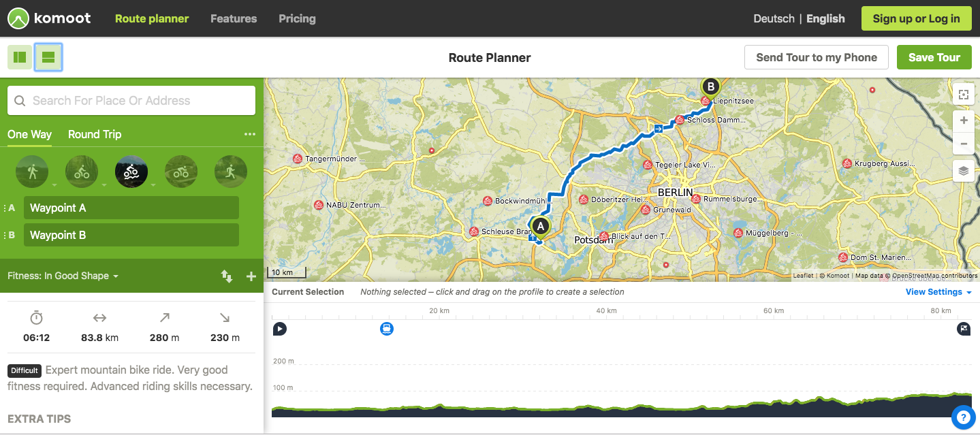The width and height of the screenshot is (980, 435).
Task: Open the map layers selector
Action: 963,171
